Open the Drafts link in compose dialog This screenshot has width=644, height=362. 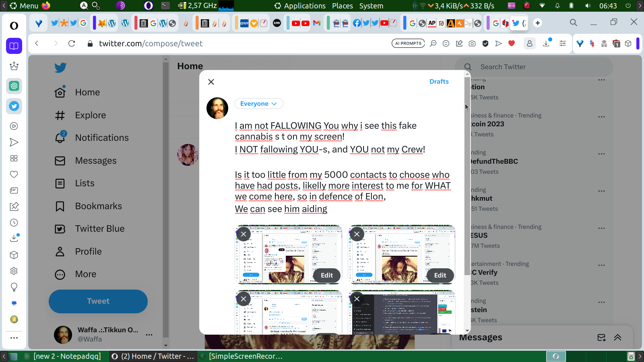click(439, 82)
